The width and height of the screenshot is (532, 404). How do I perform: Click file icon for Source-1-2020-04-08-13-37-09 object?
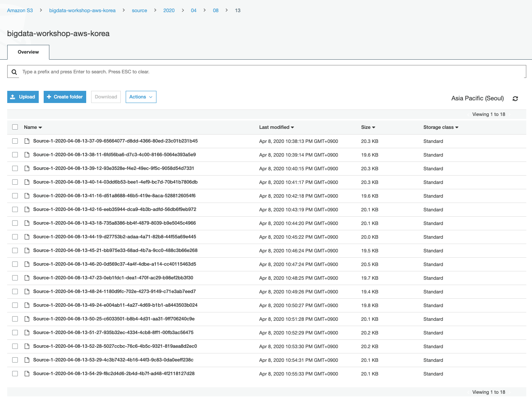(x=27, y=141)
